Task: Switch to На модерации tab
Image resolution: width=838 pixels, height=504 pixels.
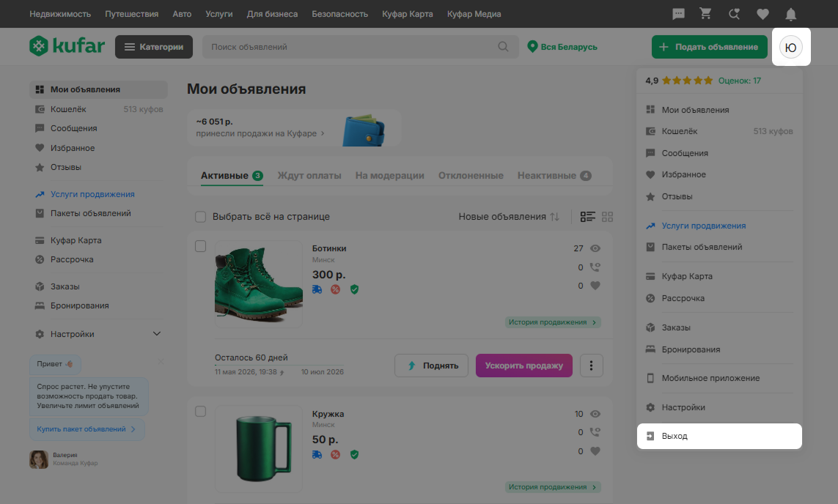Action: [389, 176]
